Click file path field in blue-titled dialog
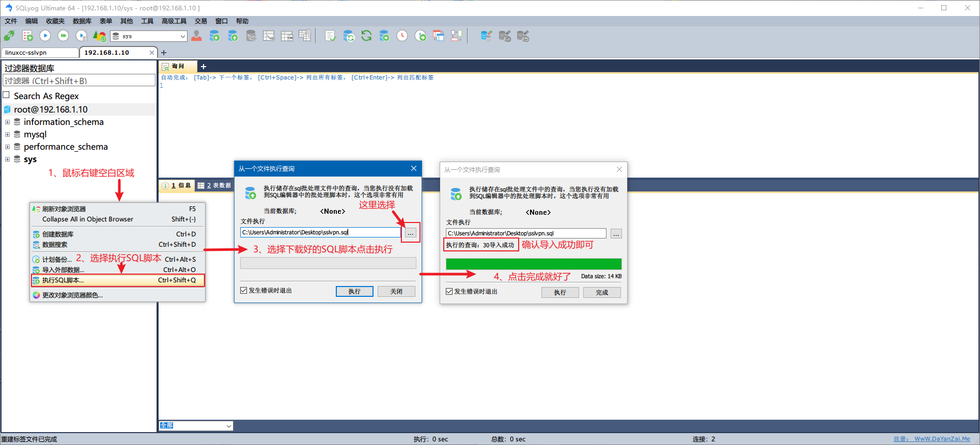Image resolution: width=980 pixels, height=445 pixels. pos(320,232)
